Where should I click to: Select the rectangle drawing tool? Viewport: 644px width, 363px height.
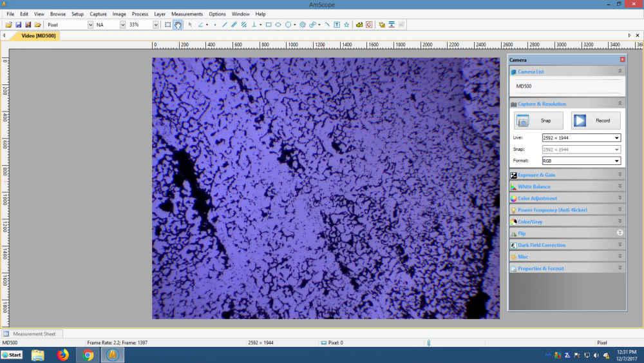[x=269, y=25]
